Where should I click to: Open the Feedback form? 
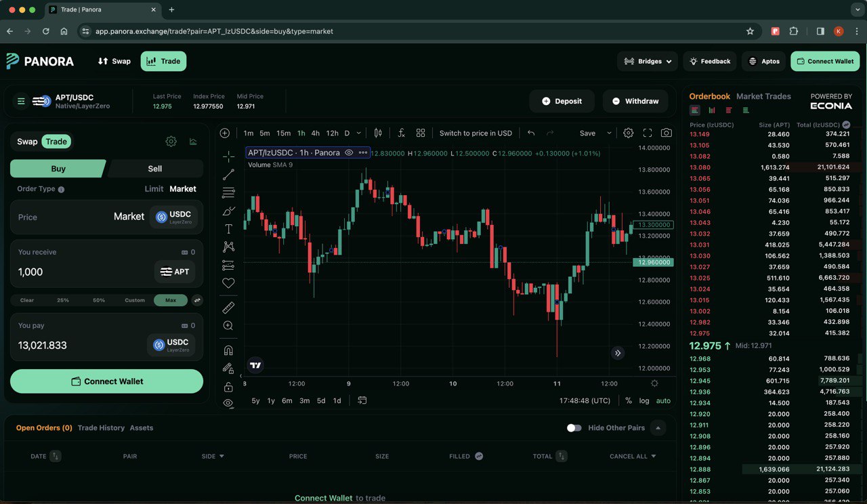tap(710, 61)
